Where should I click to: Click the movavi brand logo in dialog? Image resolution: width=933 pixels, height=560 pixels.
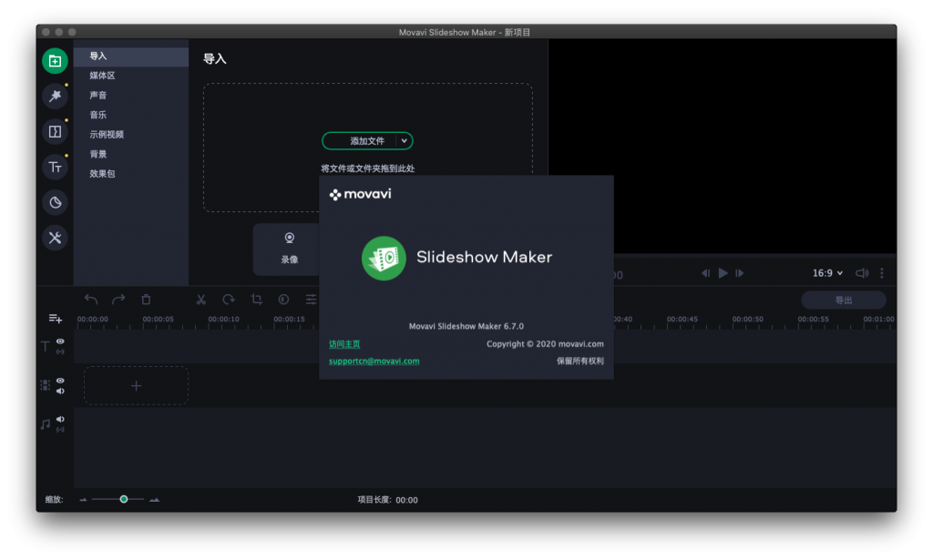(360, 194)
